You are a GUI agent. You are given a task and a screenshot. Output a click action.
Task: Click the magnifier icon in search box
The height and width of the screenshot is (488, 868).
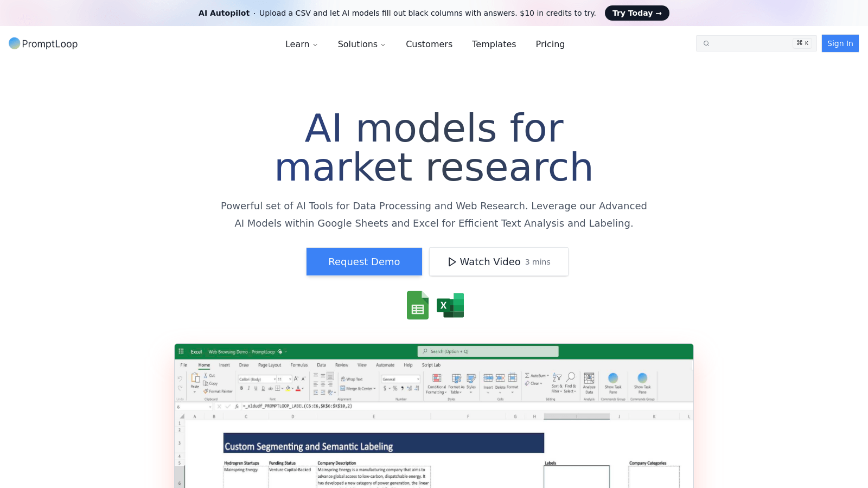coord(706,43)
